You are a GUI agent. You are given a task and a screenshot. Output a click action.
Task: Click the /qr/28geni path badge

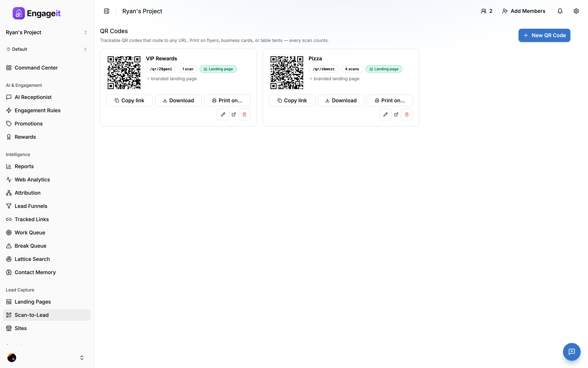click(161, 69)
